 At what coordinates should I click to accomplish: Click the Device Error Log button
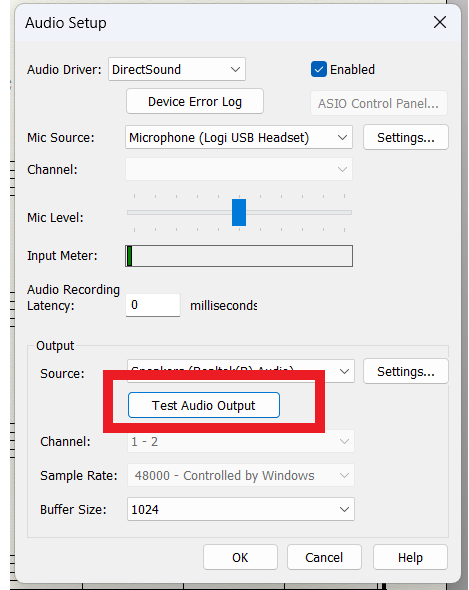(x=195, y=102)
